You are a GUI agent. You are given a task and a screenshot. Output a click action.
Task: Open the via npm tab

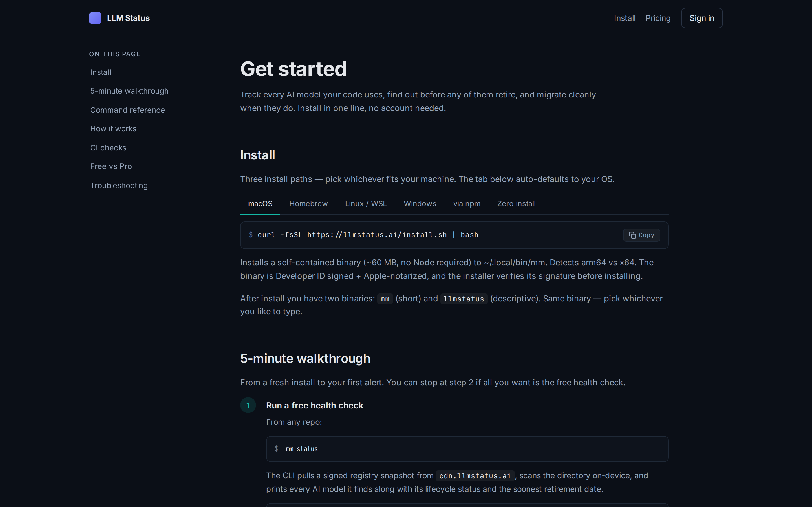467,204
